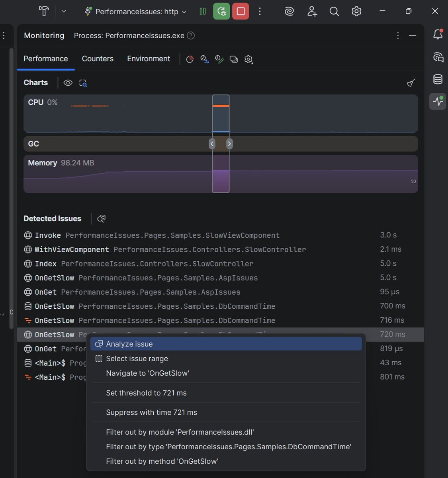Choose Suppress with time 721 ms
This screenshot has height=478, width=448.
pyautogui.click(x=226, y=412)
